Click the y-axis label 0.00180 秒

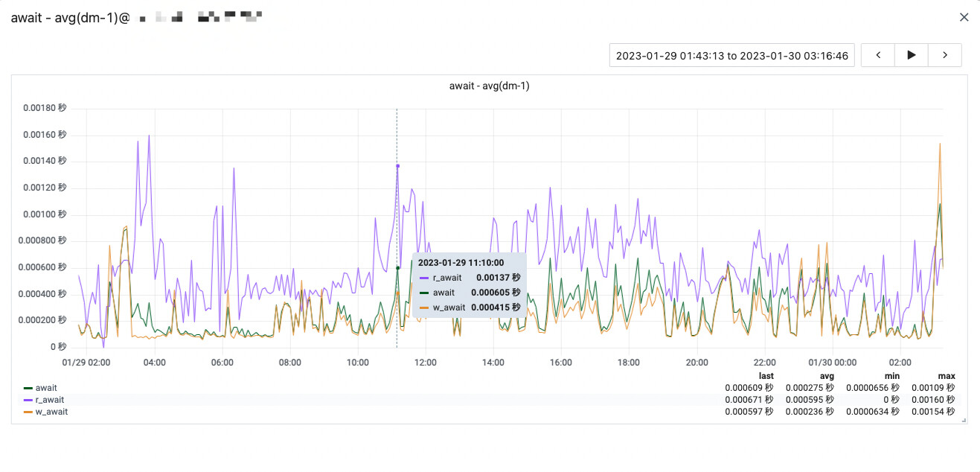click(x=45, y=108)
